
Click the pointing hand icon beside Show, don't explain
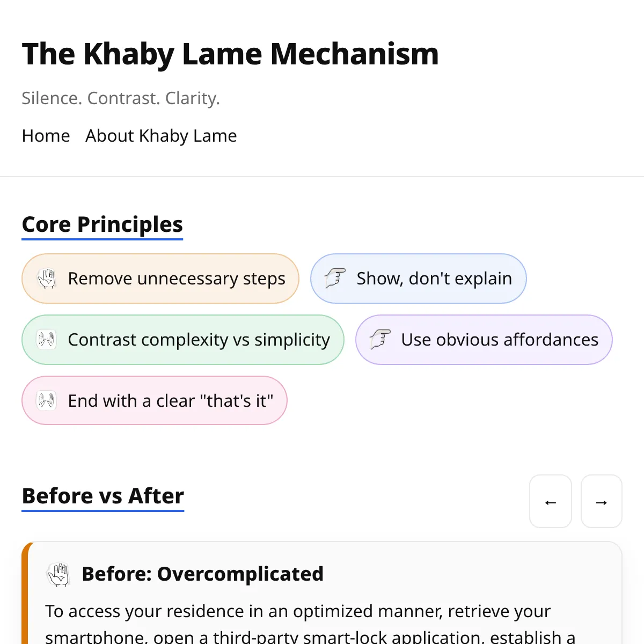[x=335, y=279]
